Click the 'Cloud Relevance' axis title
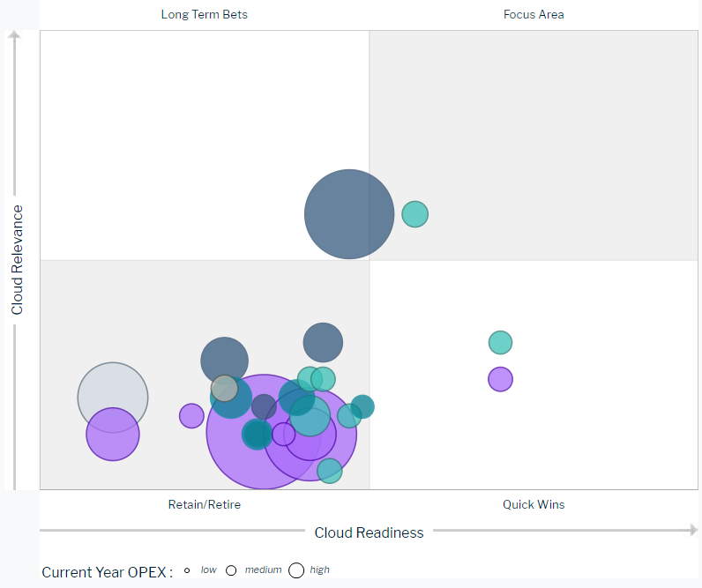 tap(18, 260)
